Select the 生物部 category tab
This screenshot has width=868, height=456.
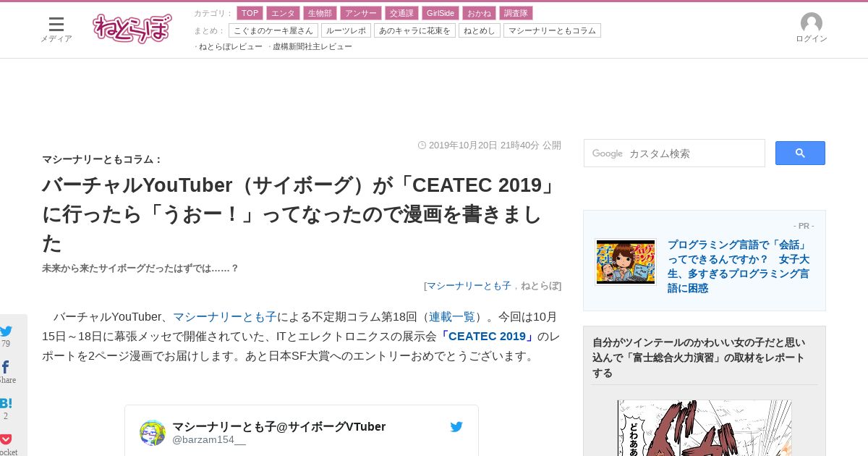coord(320,13)
